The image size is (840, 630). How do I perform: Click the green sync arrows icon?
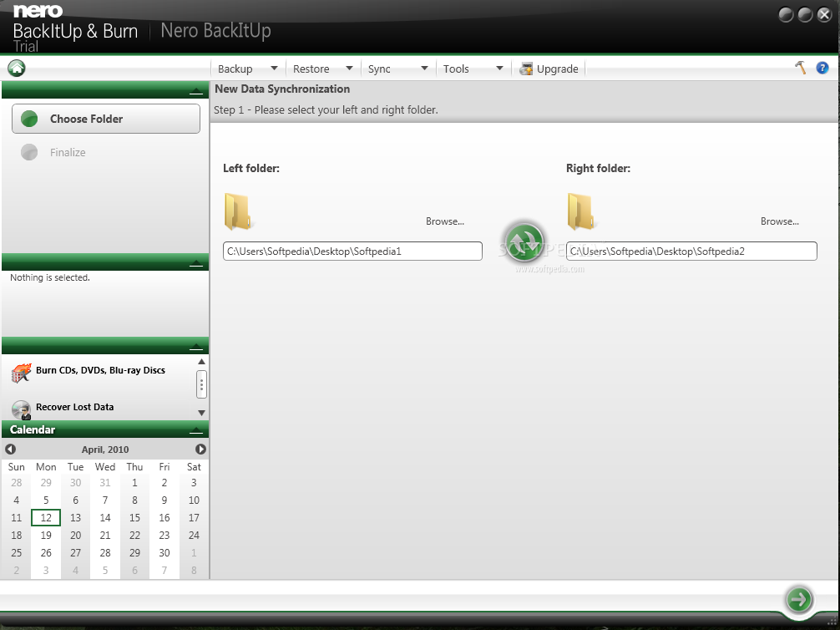[524, 242]
